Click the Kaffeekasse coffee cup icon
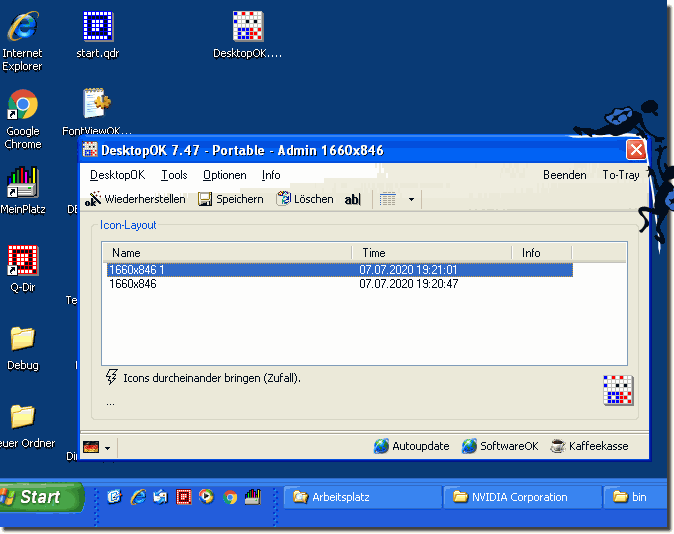674x534 pixels. tap(558, 446)
